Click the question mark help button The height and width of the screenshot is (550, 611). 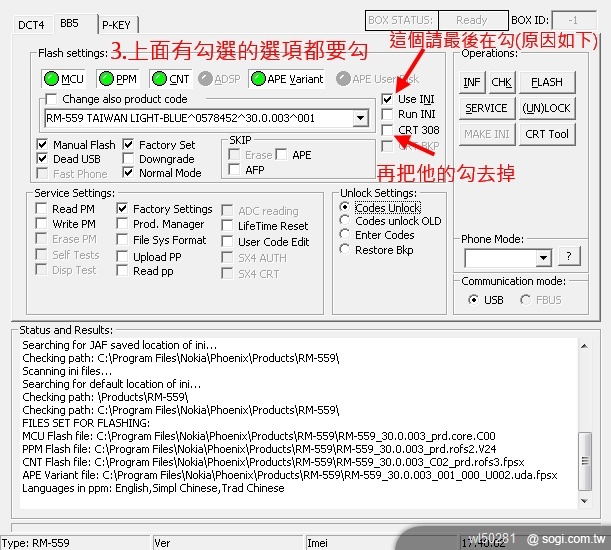point(567,257)
